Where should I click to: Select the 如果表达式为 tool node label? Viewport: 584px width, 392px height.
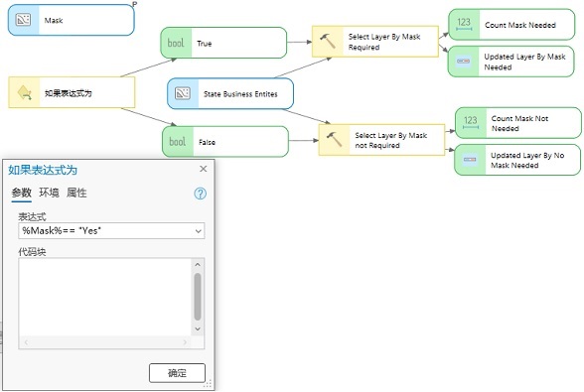(x=69, y=93)
